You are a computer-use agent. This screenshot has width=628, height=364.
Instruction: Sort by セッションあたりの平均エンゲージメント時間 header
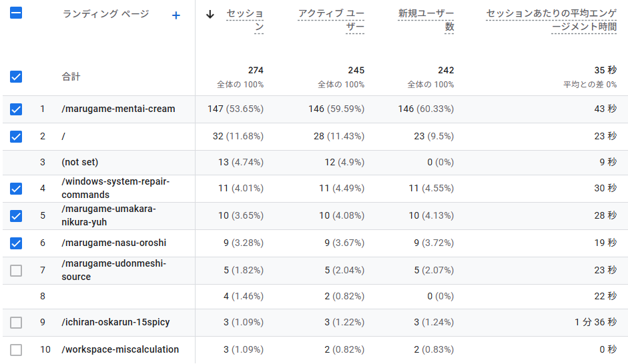[x=551, y=20]
